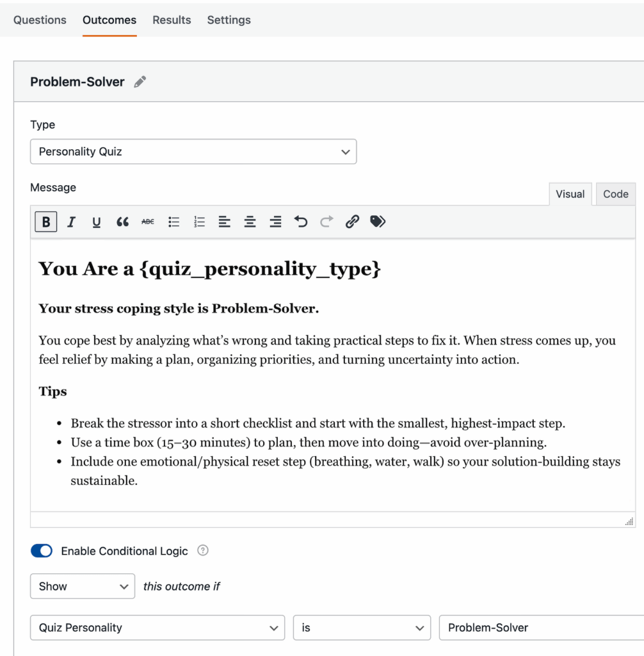Open the merge tags icon
This screenshot has width=644, height=656.
pyautogui.click(x=378, y=222)
